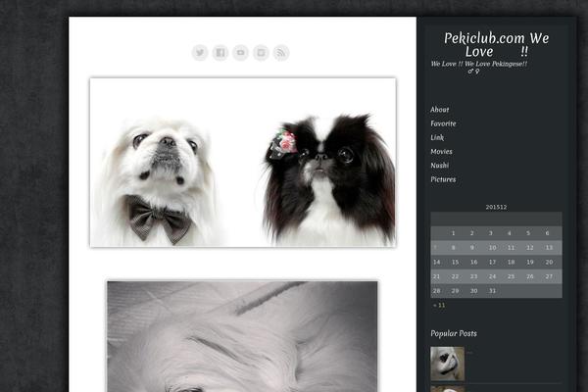Select calendar day 31

492,291
